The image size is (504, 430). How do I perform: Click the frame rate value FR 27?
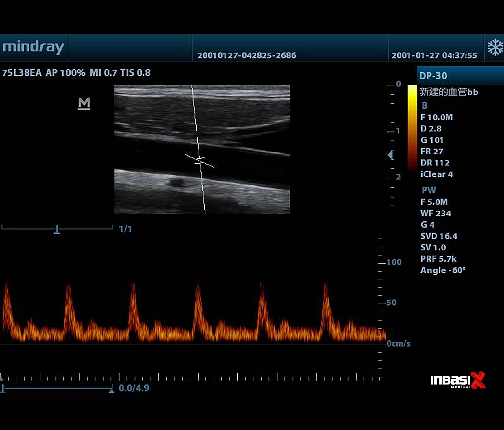coord(432,151)
